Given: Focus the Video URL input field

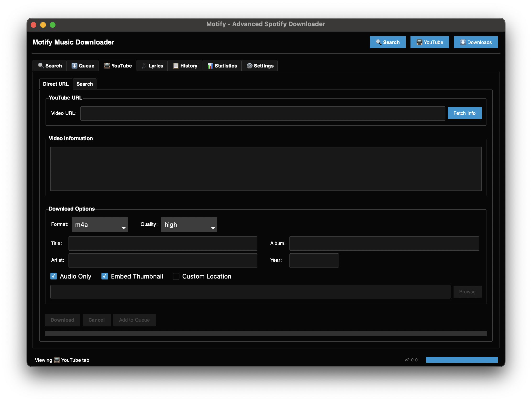Looking at the screenshot, I should point(263,113).
